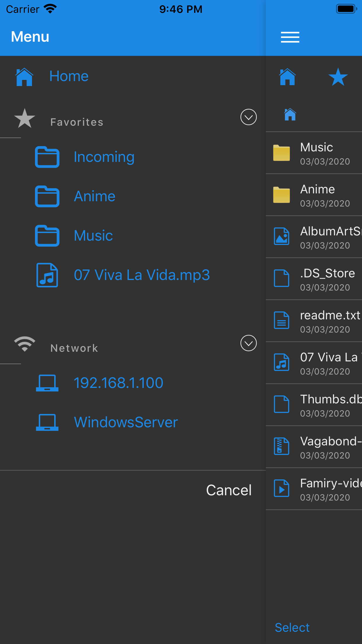Image resolution: width=362 pixels, height=644 pixels.
Task: Tap the blue star favorites icon
Action: click(338, 77)
